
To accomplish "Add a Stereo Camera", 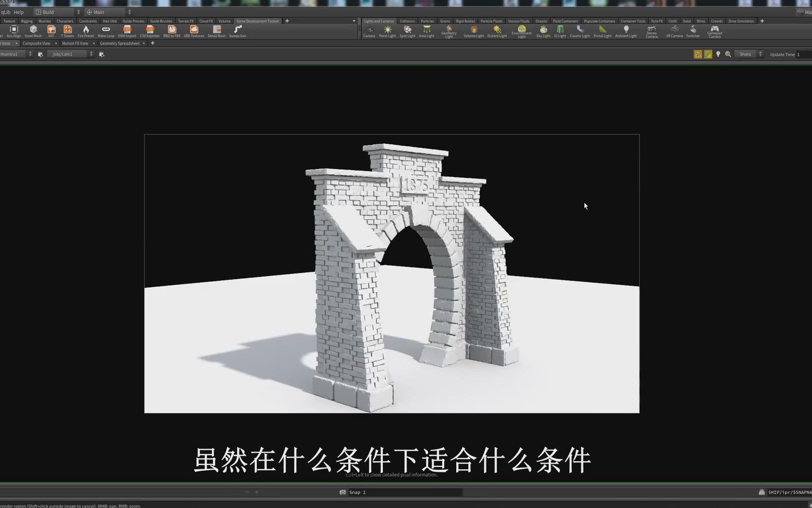I will pos(652,32).
